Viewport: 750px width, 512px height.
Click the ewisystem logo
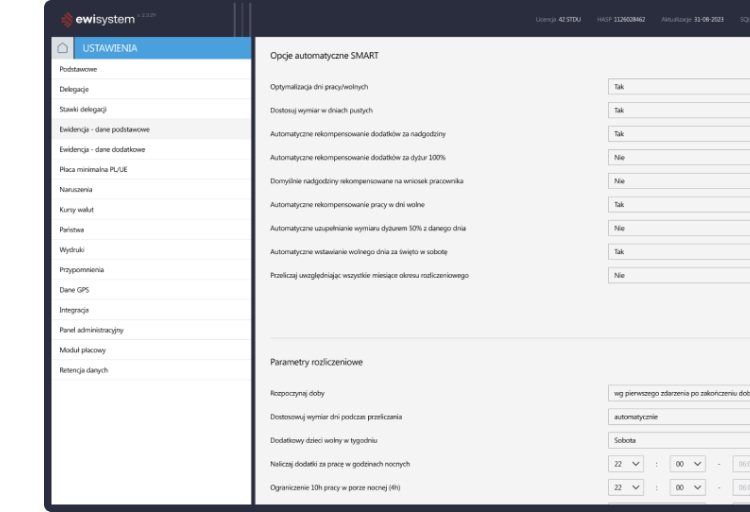(x=102, y=19)
